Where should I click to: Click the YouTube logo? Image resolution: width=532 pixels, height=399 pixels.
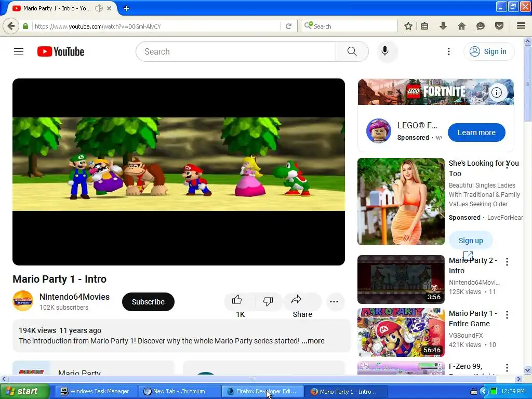click(x=61, y=51)
